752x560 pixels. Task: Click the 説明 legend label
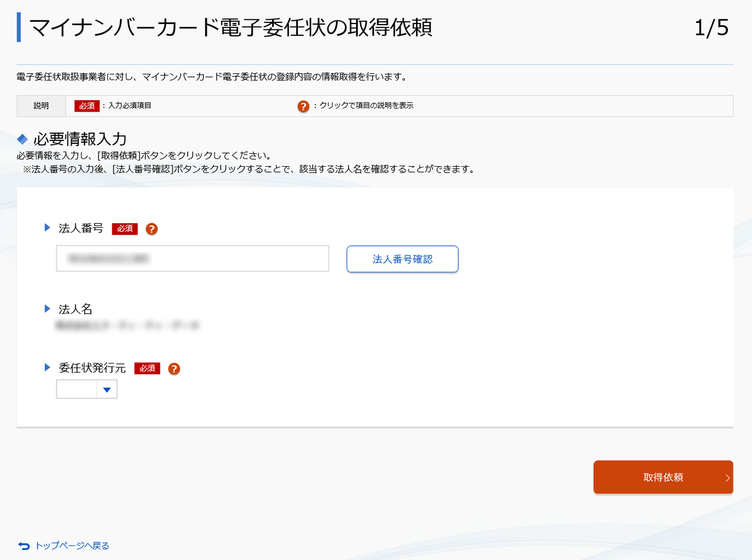41,106
